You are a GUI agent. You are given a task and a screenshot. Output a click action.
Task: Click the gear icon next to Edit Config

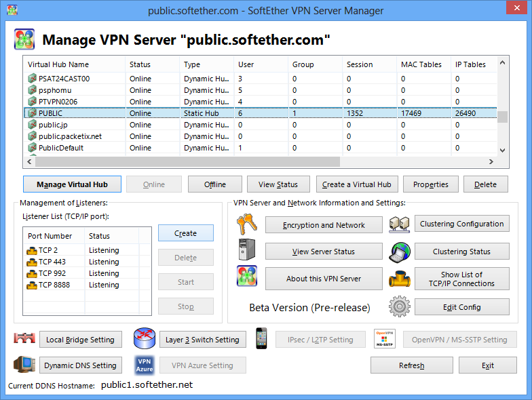(x=399, y=306)
